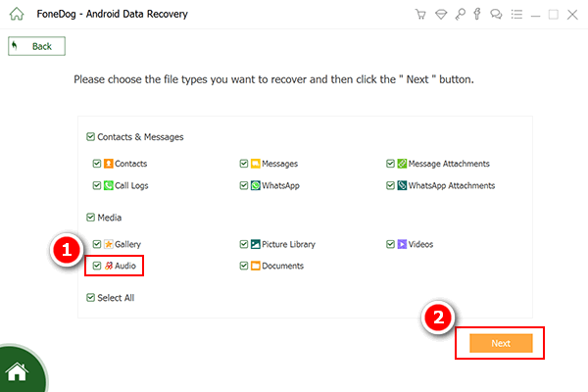Toggle the Select All checkbox
The width and height of the screenshot is (588, 392).
[90, 298]
